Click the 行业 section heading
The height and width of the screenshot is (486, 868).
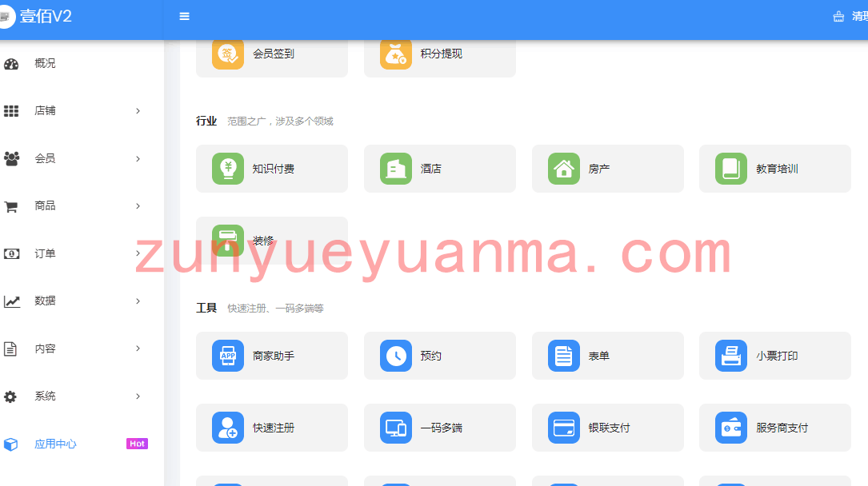click(206, 121)
